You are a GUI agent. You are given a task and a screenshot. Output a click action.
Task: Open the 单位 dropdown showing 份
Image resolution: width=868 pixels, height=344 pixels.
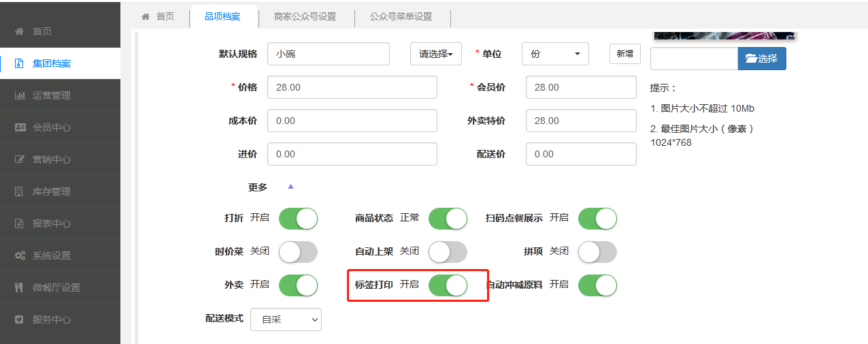coord(554,54)
